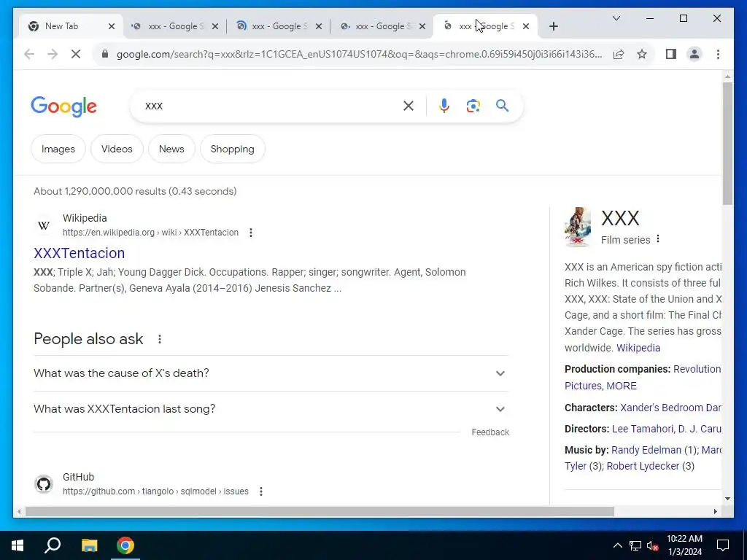
Task: Send Feedback on People also ask
Action: 490,432
